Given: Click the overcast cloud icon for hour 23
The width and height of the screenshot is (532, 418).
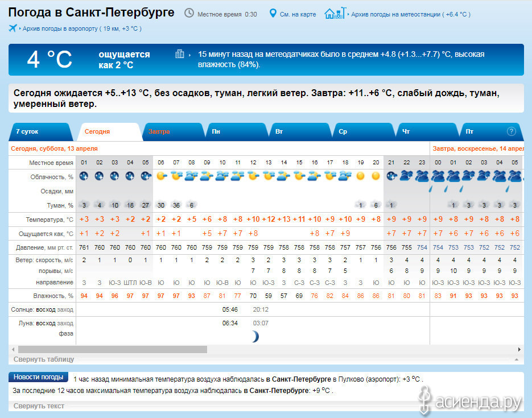Looking at the screenshot, I should point(422,176).
